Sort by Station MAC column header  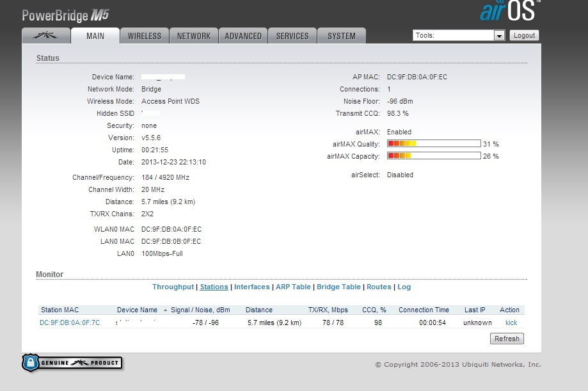(60, 310)
